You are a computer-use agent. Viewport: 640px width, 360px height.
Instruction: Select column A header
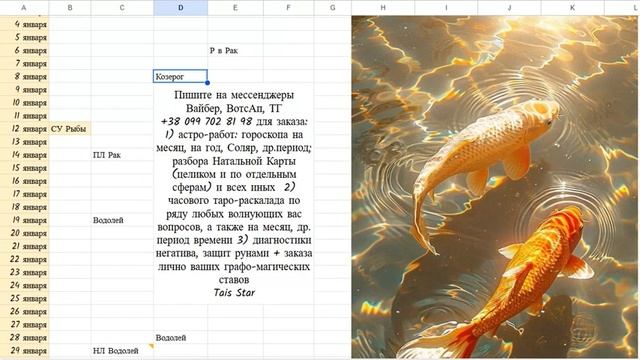click(x=24, y=8)
